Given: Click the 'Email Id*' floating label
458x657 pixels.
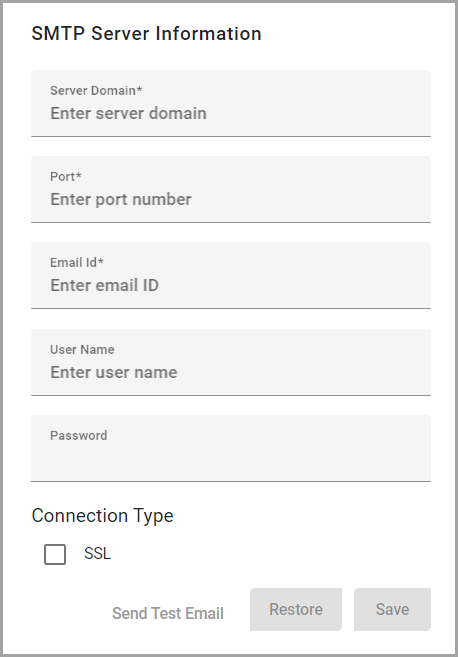Looking at the screenshot, I should point(77,262).
